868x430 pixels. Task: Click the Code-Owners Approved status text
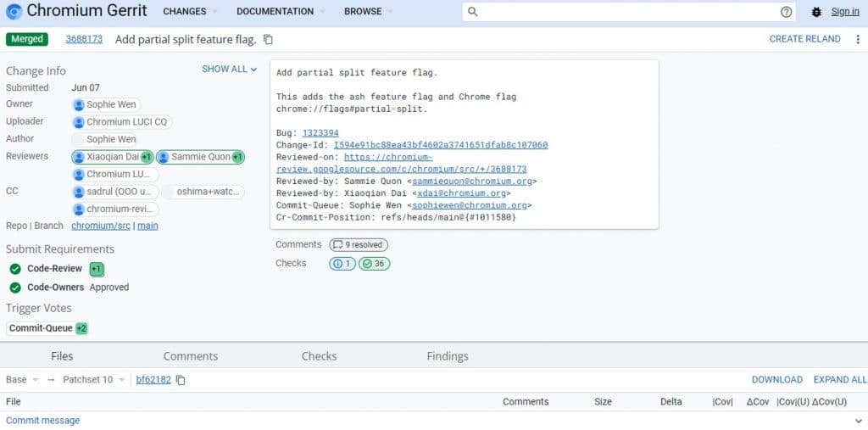pyautogui.click(x=109, y=287)
